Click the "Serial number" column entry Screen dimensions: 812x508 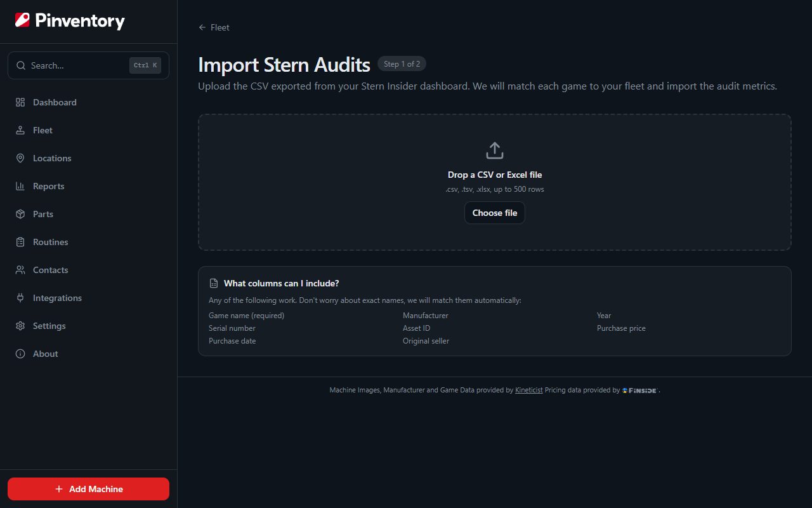point(232,328)
